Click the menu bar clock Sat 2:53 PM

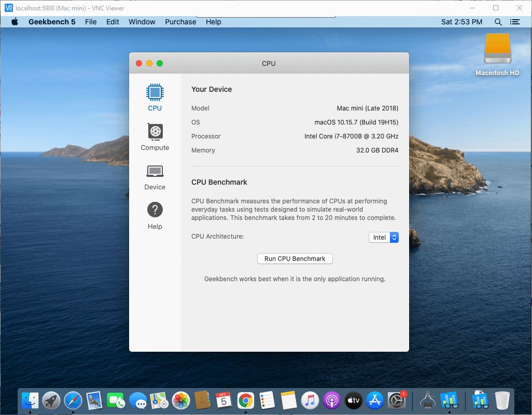[x=461, y=22]
